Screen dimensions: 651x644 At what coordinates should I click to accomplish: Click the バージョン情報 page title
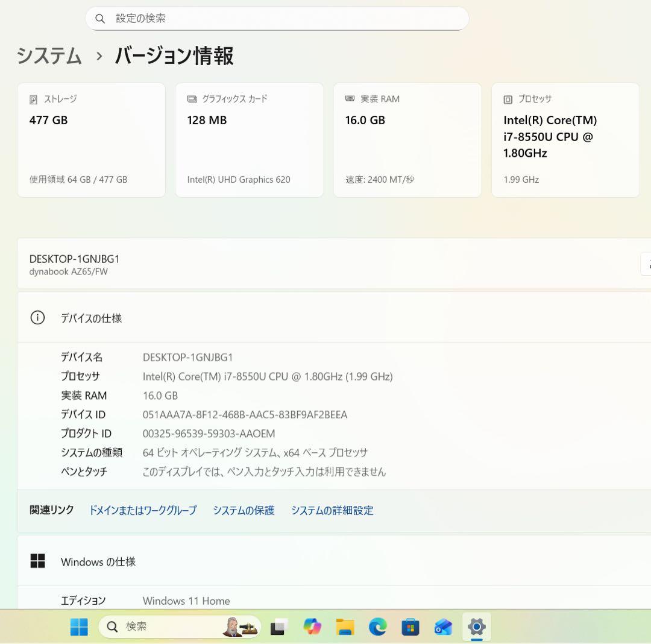[174, 56]
